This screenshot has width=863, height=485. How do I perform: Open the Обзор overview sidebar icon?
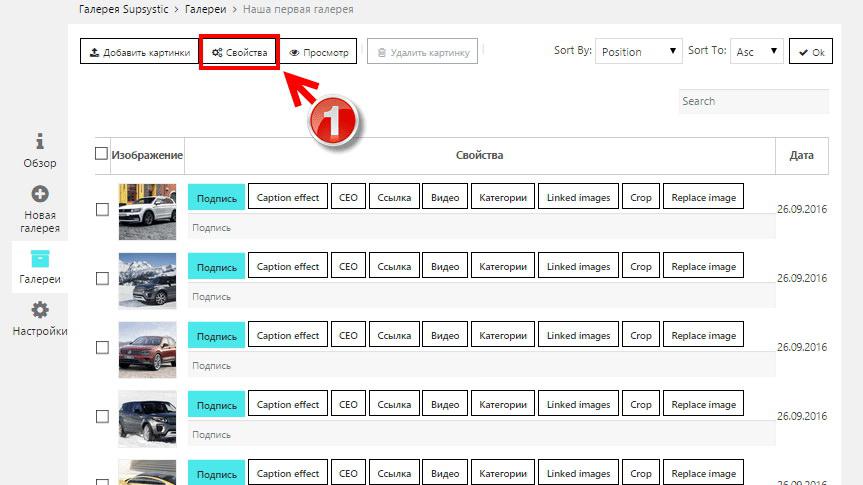coord(40,141)
